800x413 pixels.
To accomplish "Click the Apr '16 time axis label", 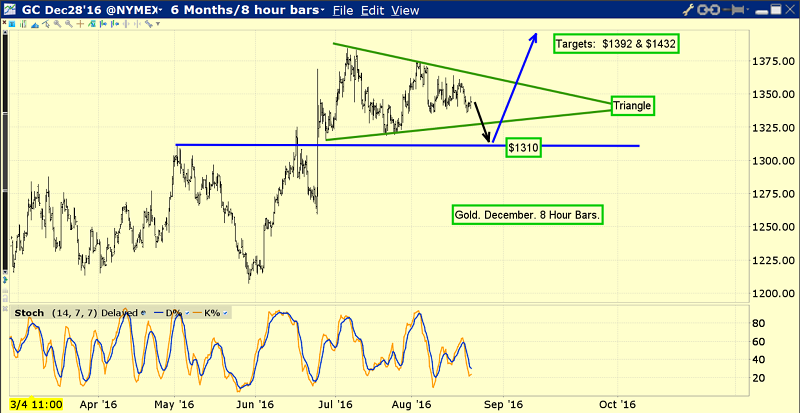I will tap(98, 405).
